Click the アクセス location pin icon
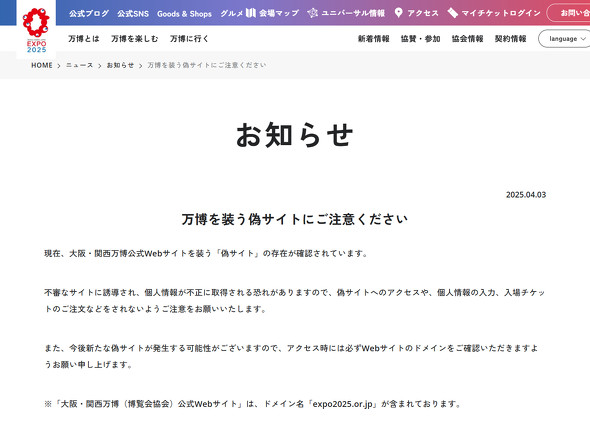 (x=398, y=13)
